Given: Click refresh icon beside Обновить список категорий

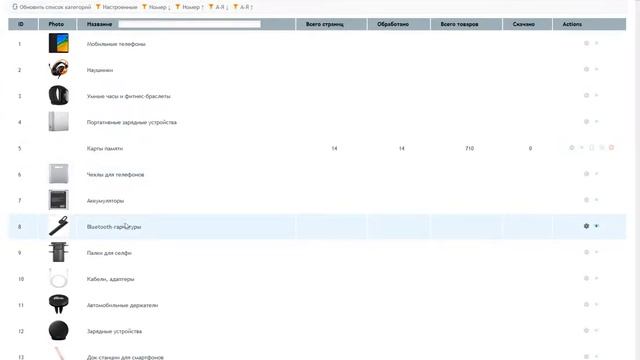Looking at the screenshot, I should coord(15,7).
